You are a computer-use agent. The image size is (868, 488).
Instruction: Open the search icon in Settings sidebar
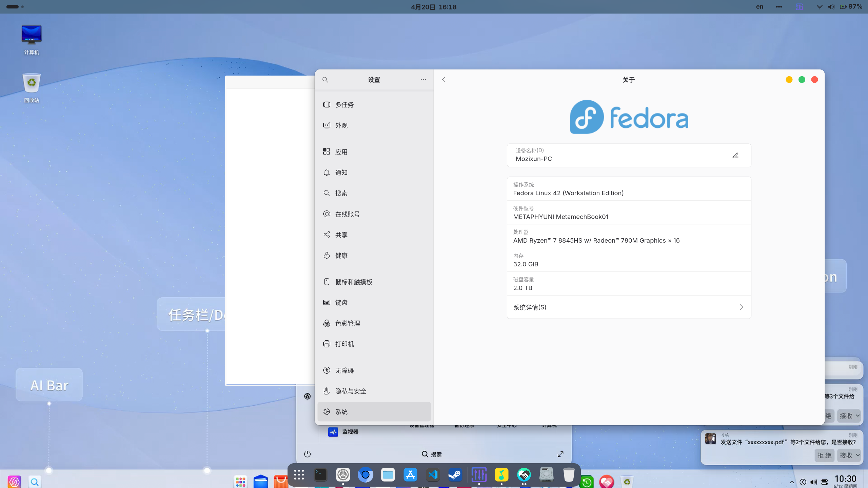(325, 80)
